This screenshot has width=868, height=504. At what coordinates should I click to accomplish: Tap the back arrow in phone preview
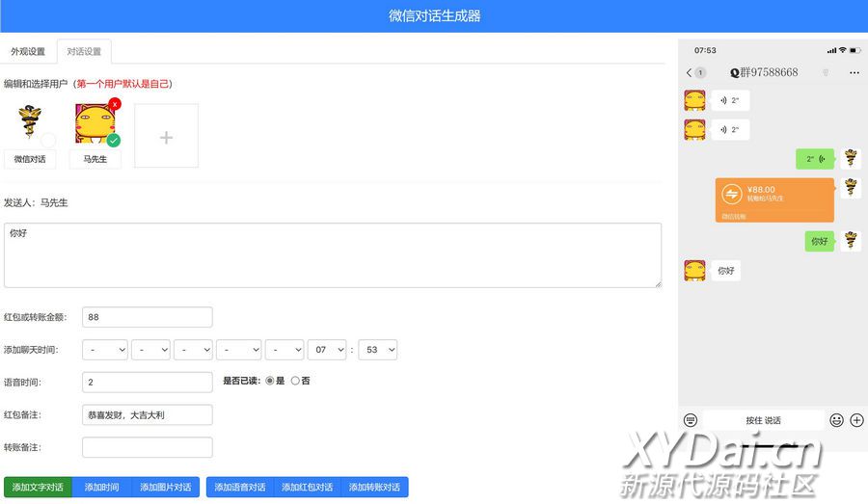(x=690, y=72)
